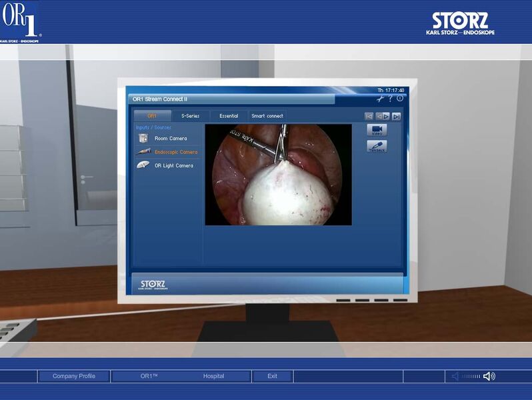Select the Room Camera source icon

(x=143, y=138)
